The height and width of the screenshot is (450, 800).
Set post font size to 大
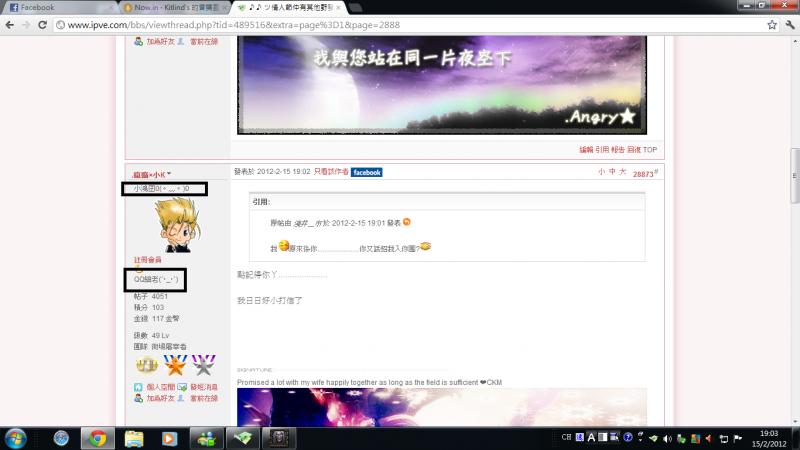tap(622, 172)
